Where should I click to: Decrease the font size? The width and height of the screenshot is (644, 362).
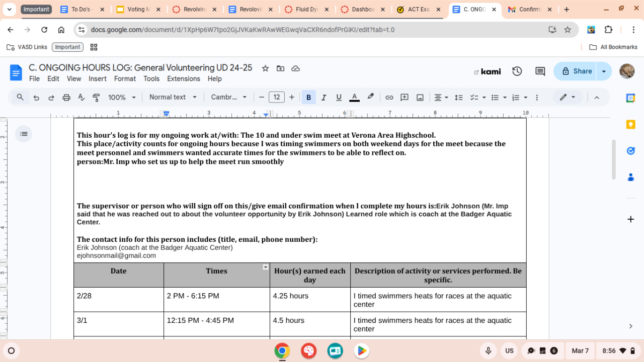(262, 98)
